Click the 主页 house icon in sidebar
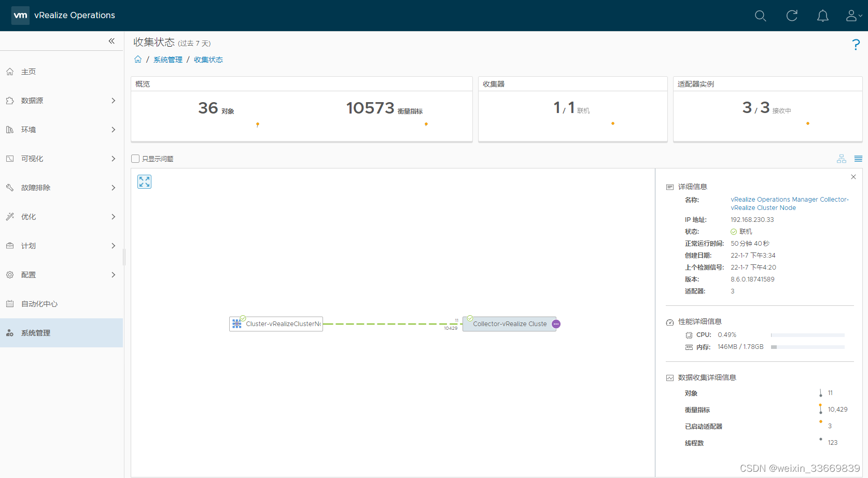Image resolution: width=868 pixels, height=478 pixels. click(x=10, y=72)
